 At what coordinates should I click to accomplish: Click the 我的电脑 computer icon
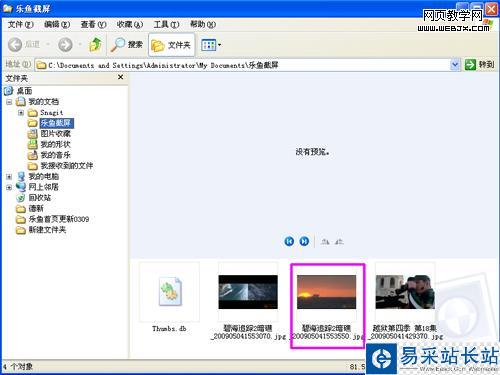click(x=21, y=176)
